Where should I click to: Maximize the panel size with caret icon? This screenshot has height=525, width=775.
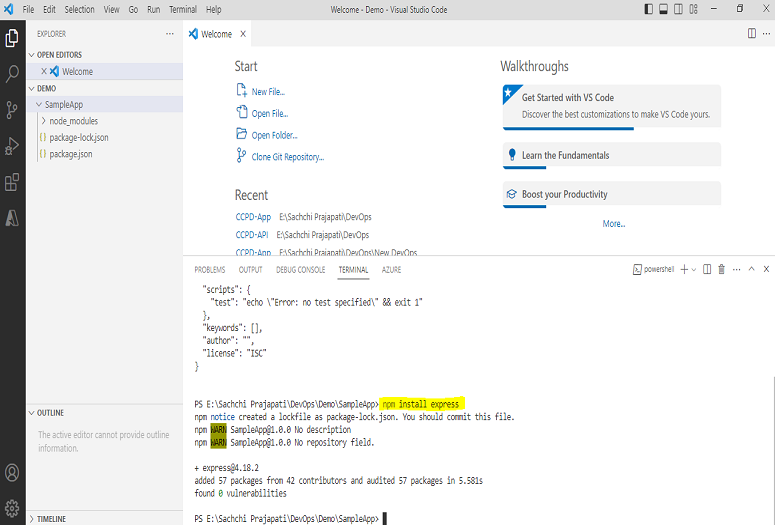coord(752,269)
